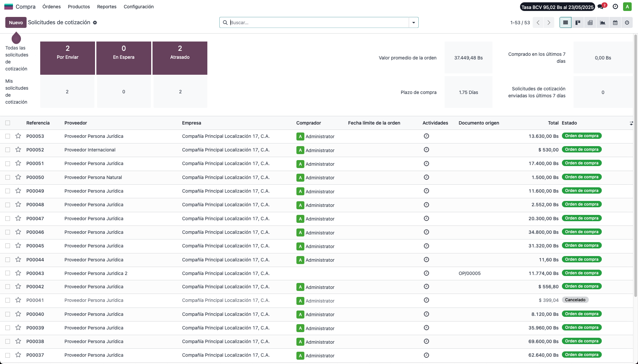The height and width of the screenshot is (364, 638).
Task: Check the box for order P00050
Action: (x=8, y=177)
